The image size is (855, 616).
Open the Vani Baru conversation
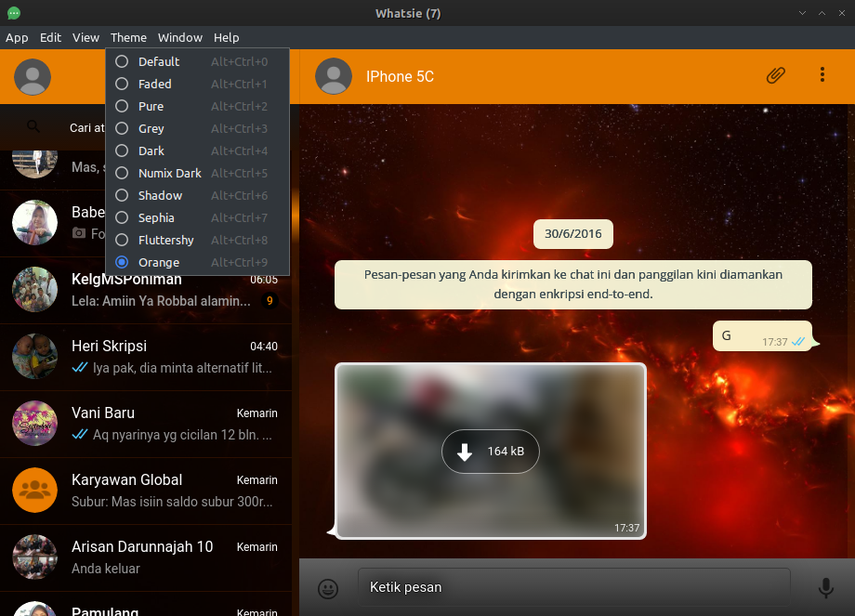click(x=146, y=424)
